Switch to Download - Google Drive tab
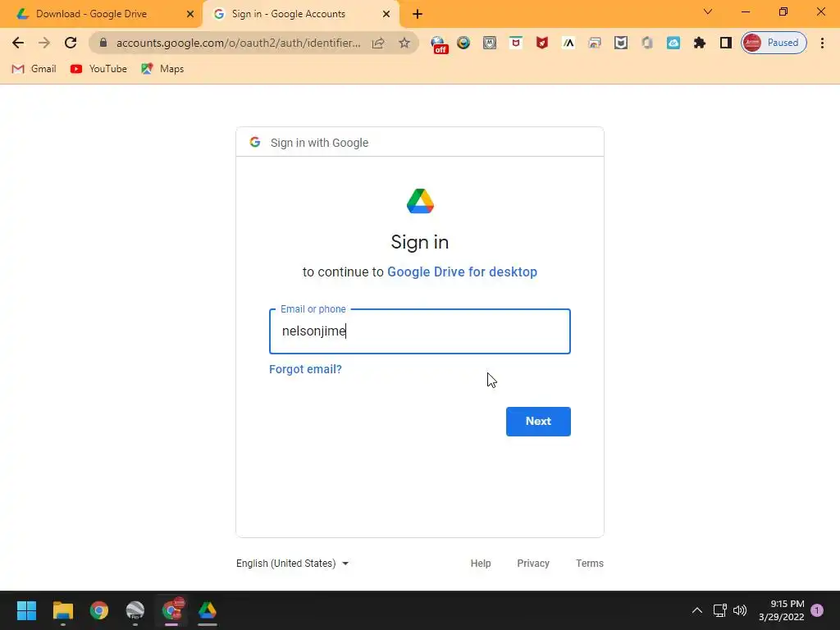The width and height of the screenshot is (840, 630). 101,14
